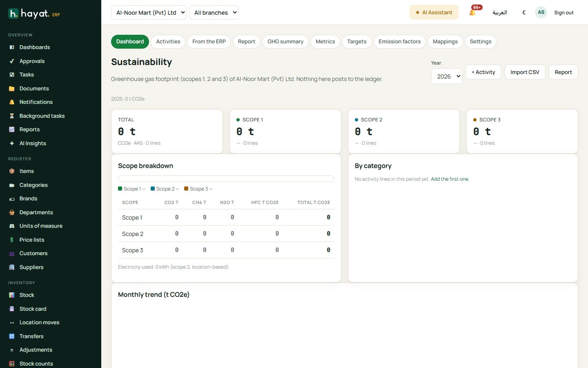
Task: Click the Customers people icon
Action: point(12,254)
